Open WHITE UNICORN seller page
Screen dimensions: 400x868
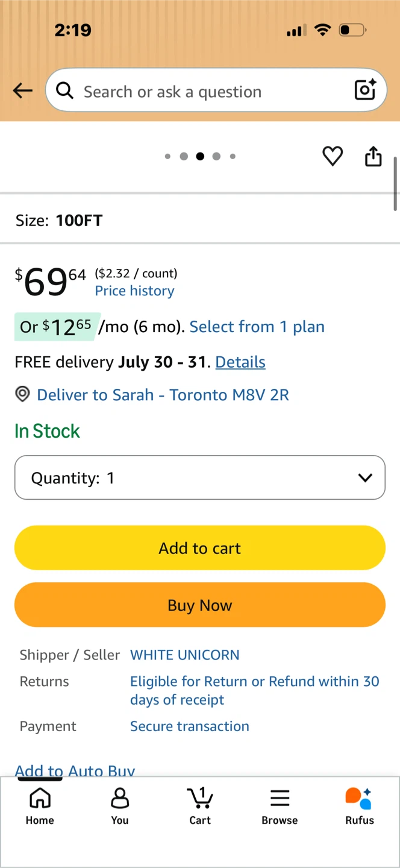click(185, 655)
